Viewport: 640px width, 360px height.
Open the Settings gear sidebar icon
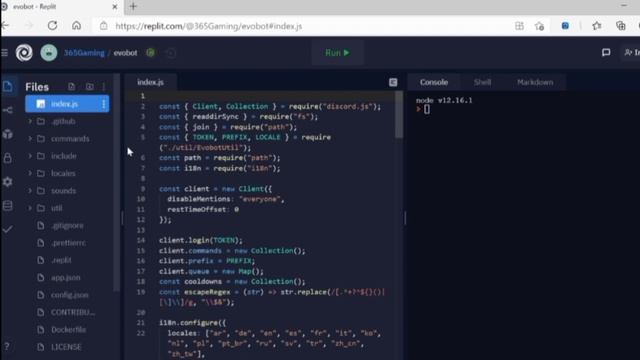point(7,182)
